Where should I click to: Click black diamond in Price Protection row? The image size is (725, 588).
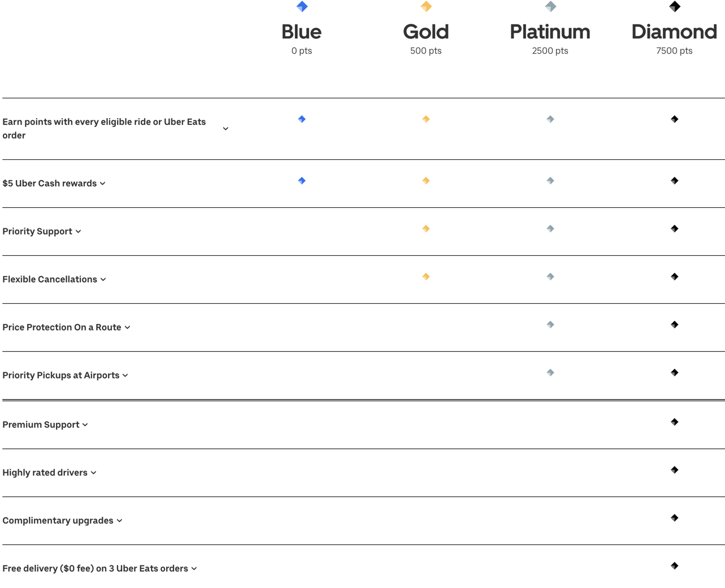tap(675, 325)
